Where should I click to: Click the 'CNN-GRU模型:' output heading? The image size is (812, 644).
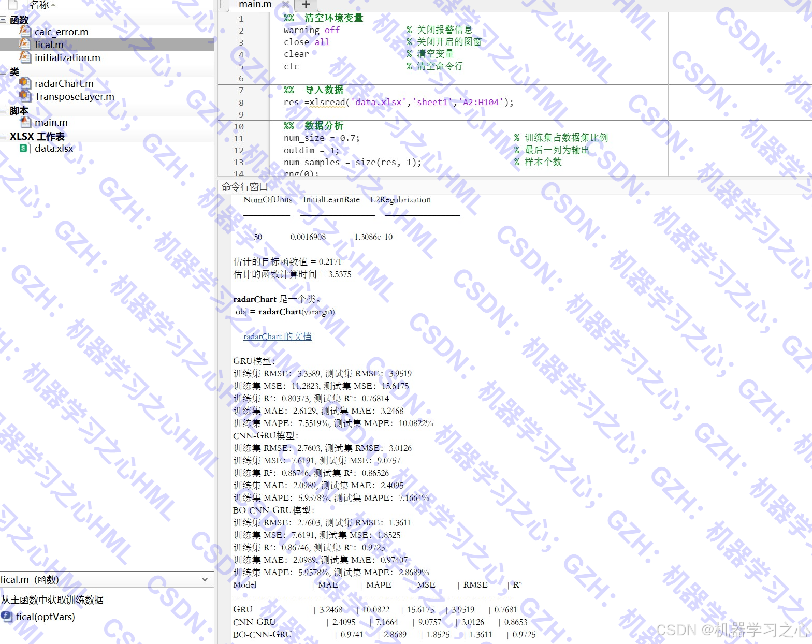point(266,436)
